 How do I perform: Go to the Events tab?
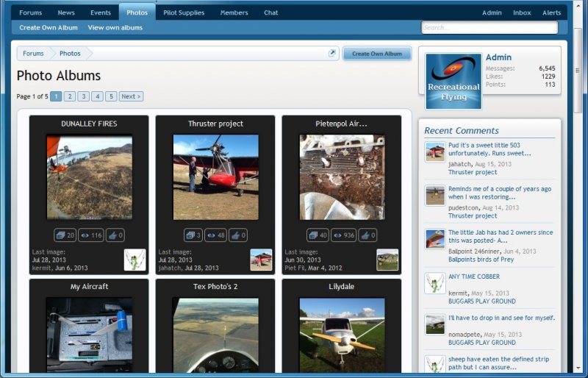(x=101, y=13)
